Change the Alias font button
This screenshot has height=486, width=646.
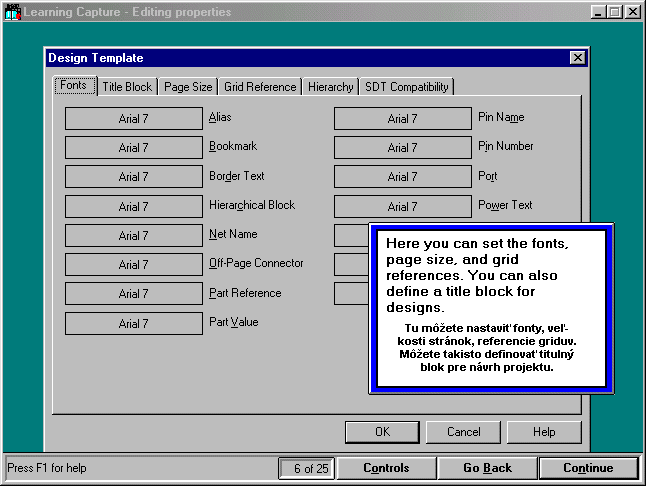133,119
